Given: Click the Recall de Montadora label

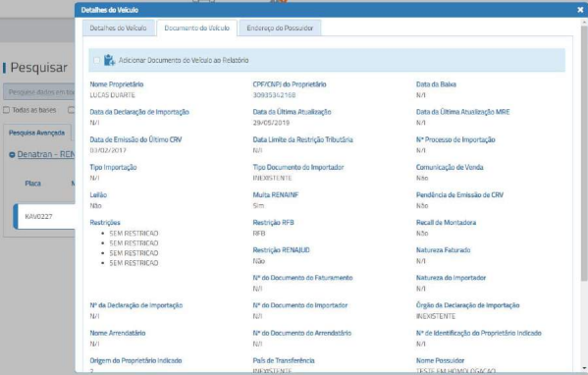Looking at the screenshot, I should pos(446,223).
